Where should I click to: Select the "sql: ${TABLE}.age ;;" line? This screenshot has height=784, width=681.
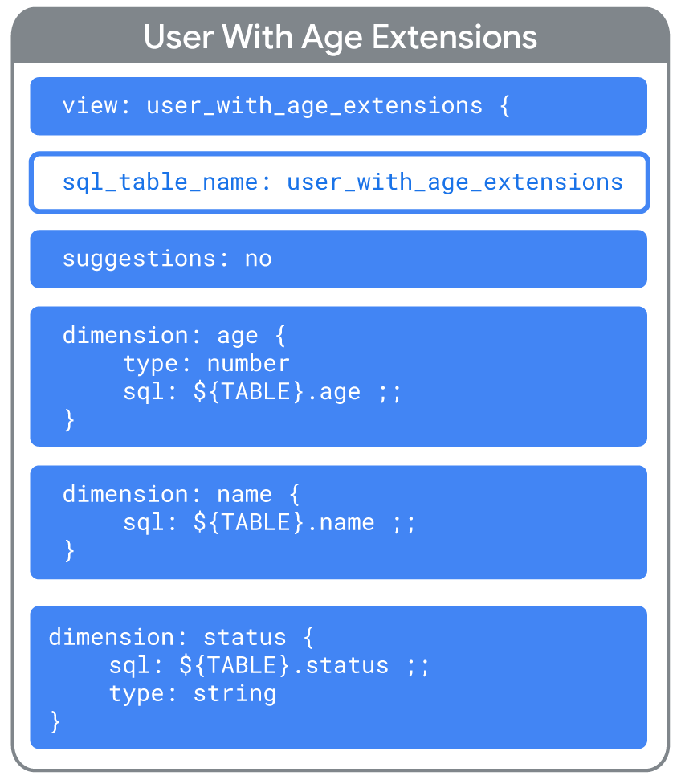click(x=262, y=391)
